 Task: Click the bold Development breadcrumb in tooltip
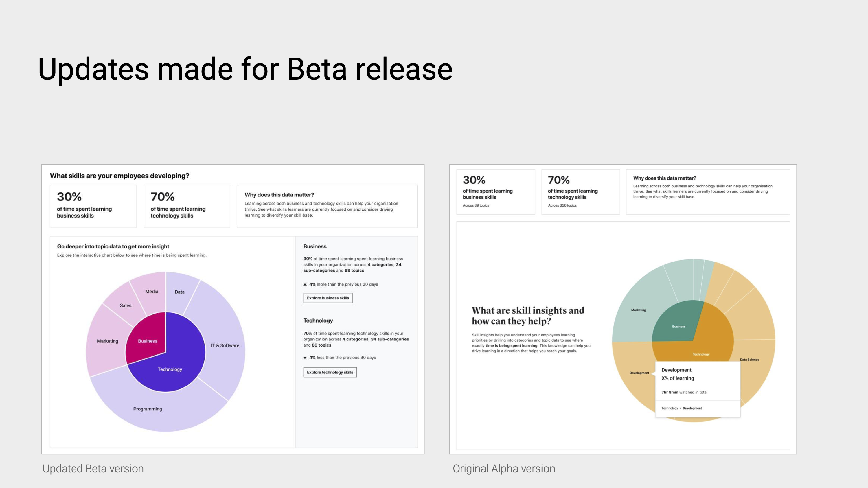click(x=692, y=408)
